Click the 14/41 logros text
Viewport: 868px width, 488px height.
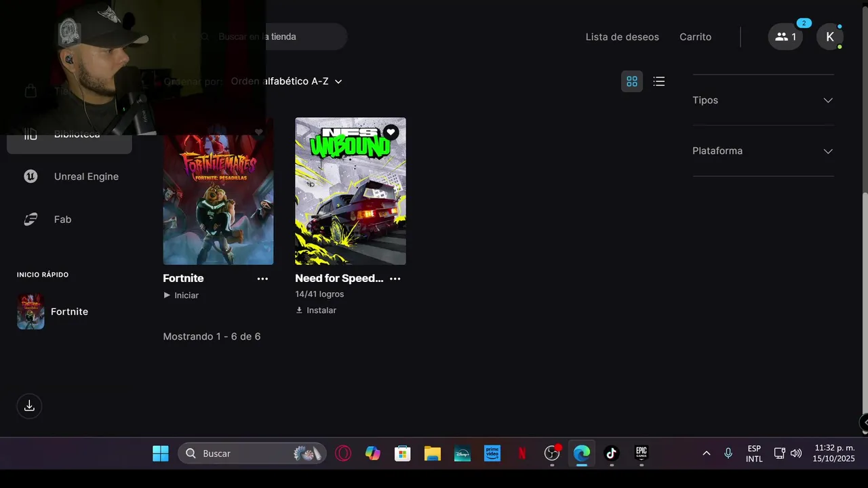point(319,294)
